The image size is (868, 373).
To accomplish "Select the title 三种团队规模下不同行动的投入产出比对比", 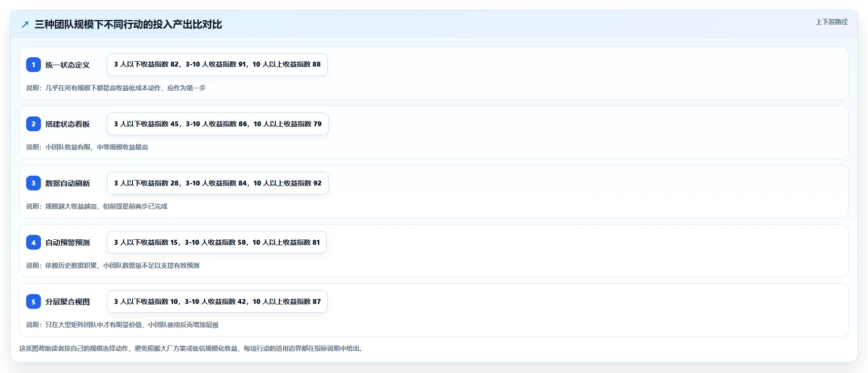I will click(128, 24).
